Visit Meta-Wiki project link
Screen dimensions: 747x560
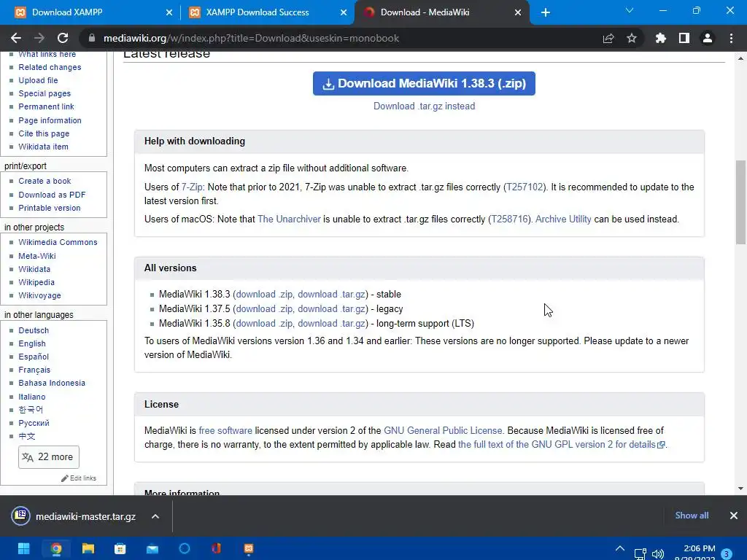[x=37, y=256]
